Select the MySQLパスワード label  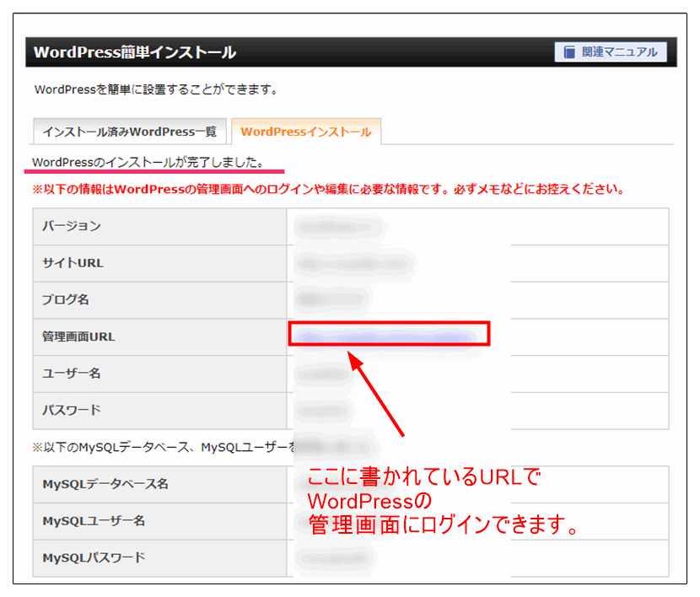pyautogui.click(x=94, y=557)
